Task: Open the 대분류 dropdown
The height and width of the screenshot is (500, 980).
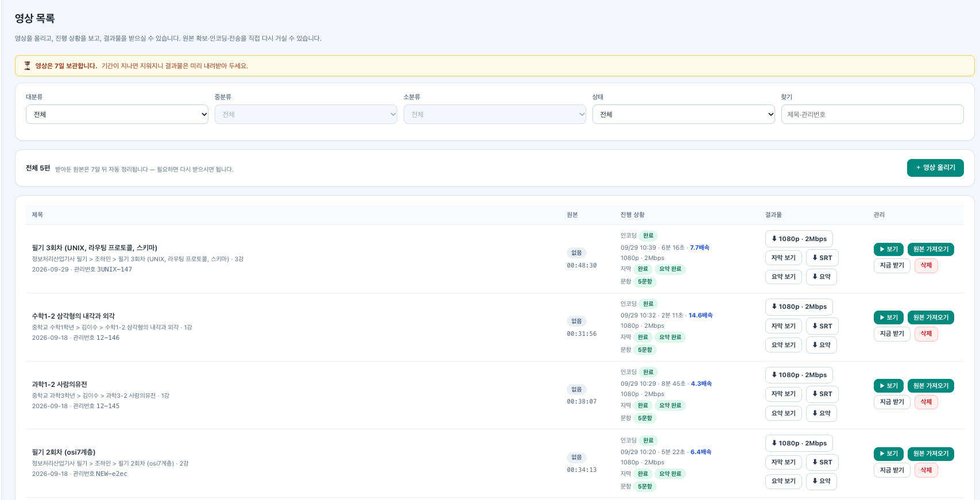Action: (x=117, y=114)
